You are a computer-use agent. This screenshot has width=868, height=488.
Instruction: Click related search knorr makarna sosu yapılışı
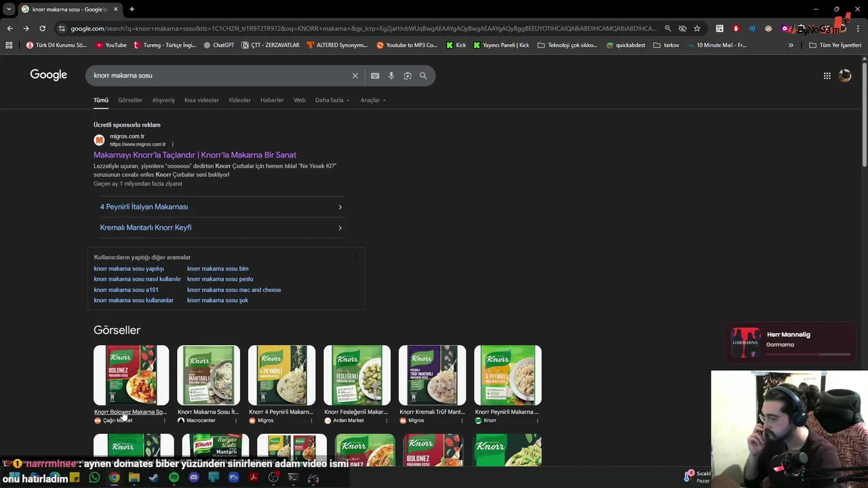[x=129, y=268]
